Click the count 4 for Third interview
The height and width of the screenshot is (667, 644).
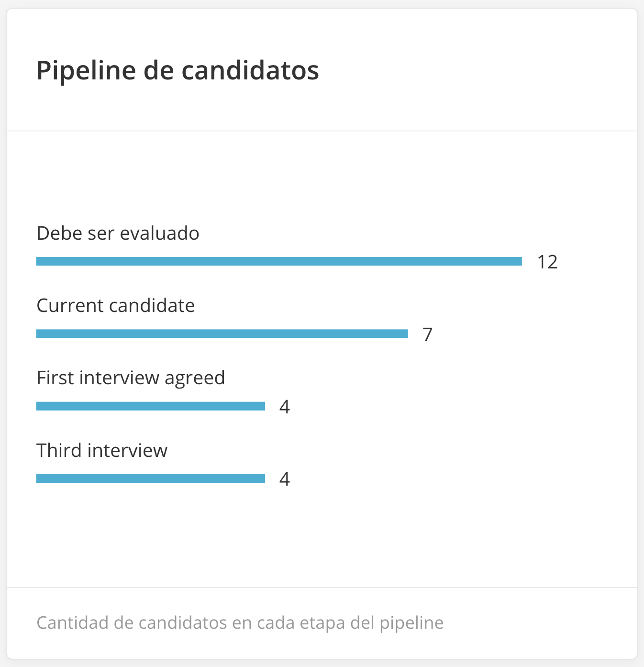pyautogui.click(x=285, y=479)
